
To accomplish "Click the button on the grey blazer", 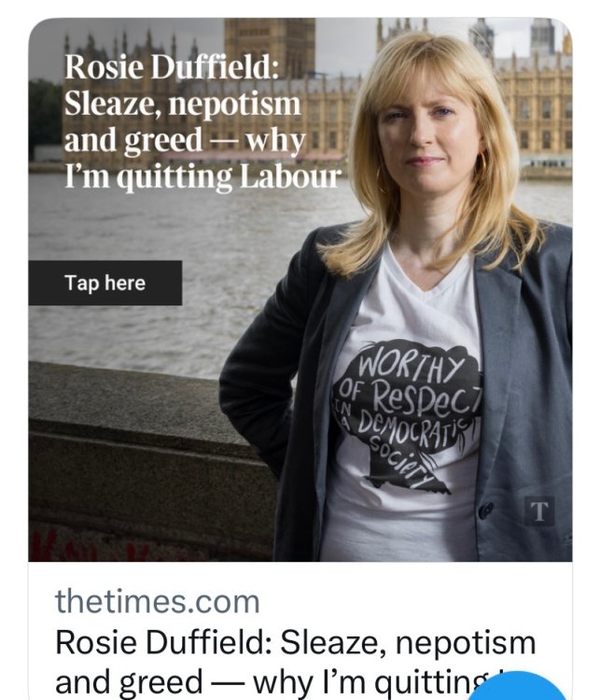I will 485,509.
